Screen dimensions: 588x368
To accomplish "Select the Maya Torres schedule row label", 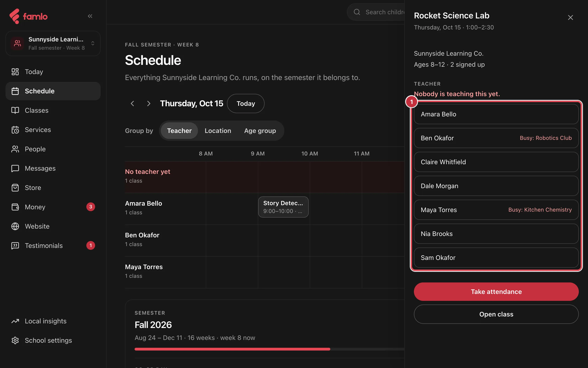I will point(144,267).
